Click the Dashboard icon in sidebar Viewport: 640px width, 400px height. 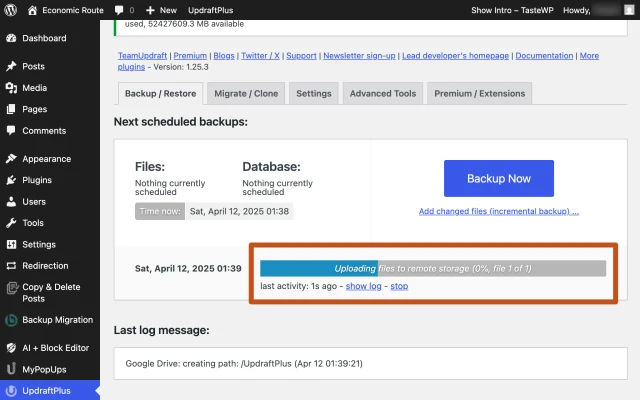(11, 38)
